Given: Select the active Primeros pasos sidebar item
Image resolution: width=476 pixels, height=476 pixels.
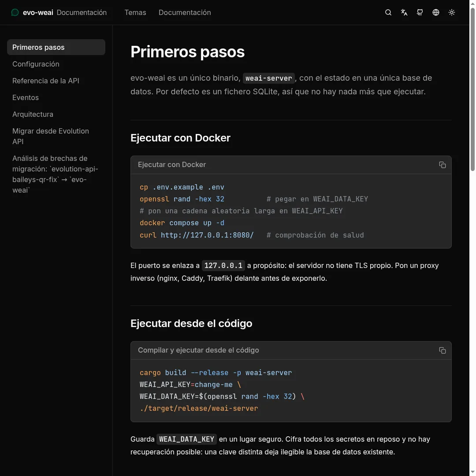Looking at the screenshot, I should 56,47.
